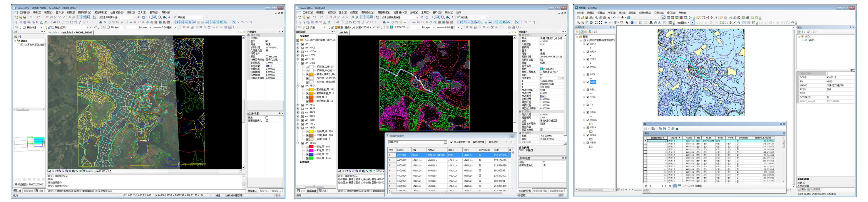Select XB63 cell in attribute dialog table
The width and height of the screenshot is (868, 202).
point(419,155)
